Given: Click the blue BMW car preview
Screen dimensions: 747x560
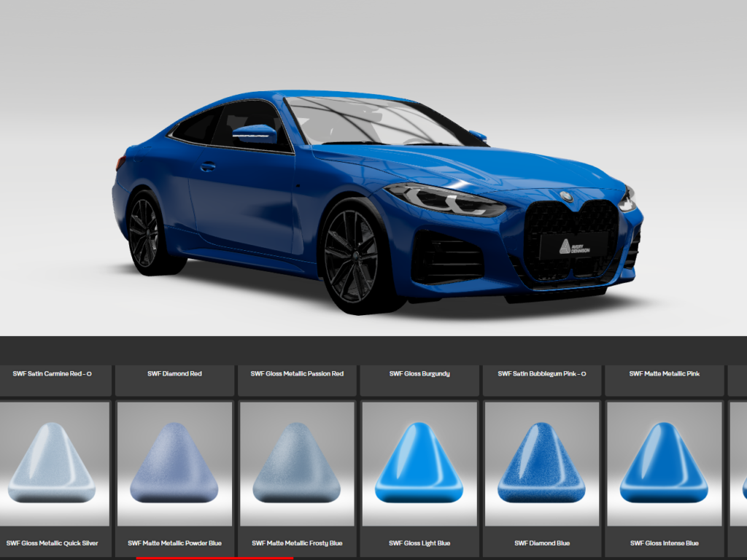Looking at the screenshot, I should point(377,202).
